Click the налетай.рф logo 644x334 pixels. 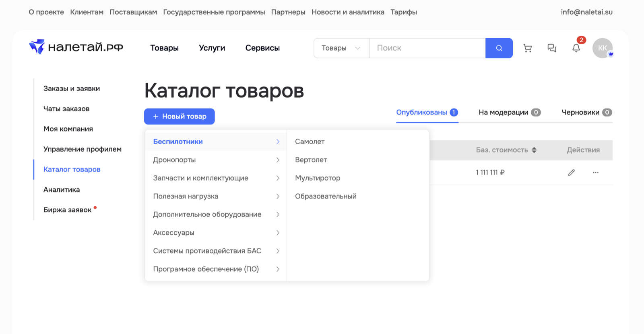76,47
